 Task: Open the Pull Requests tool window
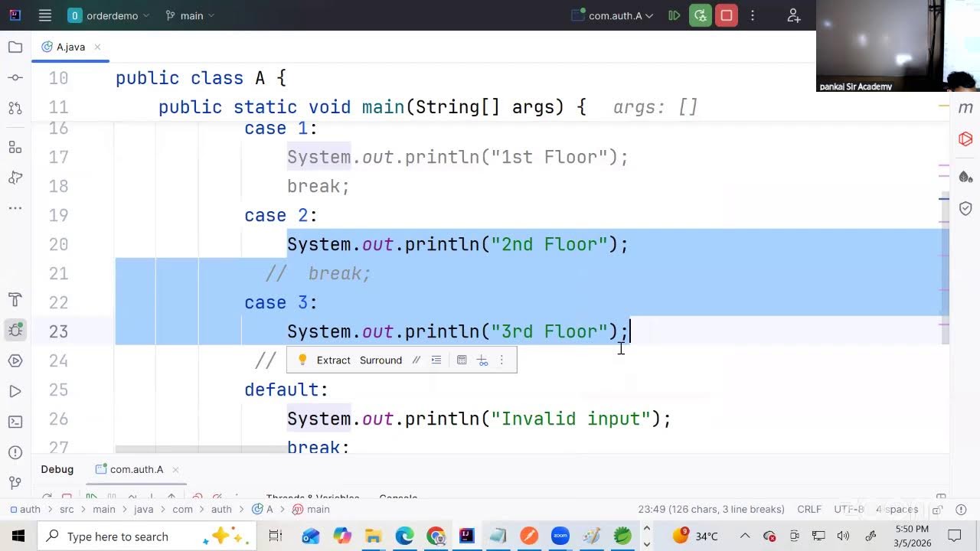point(15,107)
